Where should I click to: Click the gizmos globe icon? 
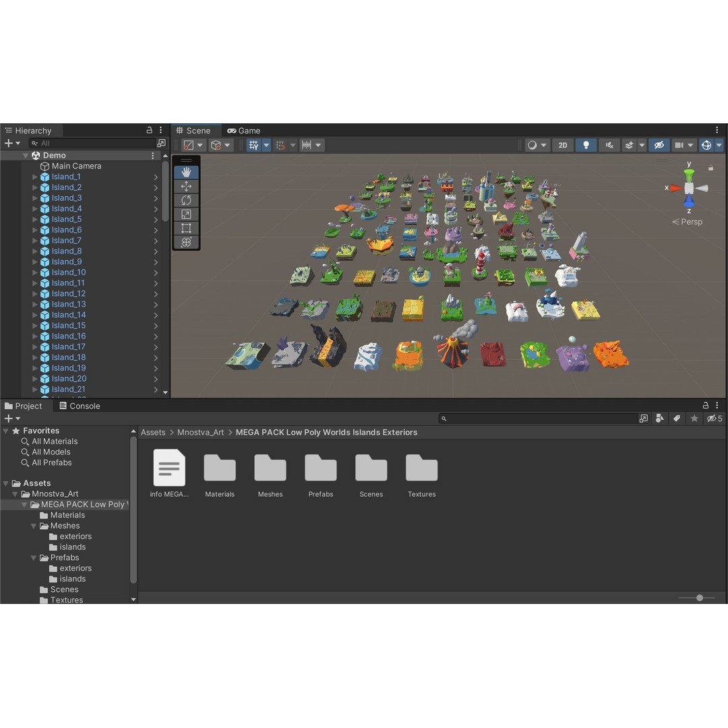(706, 146)
